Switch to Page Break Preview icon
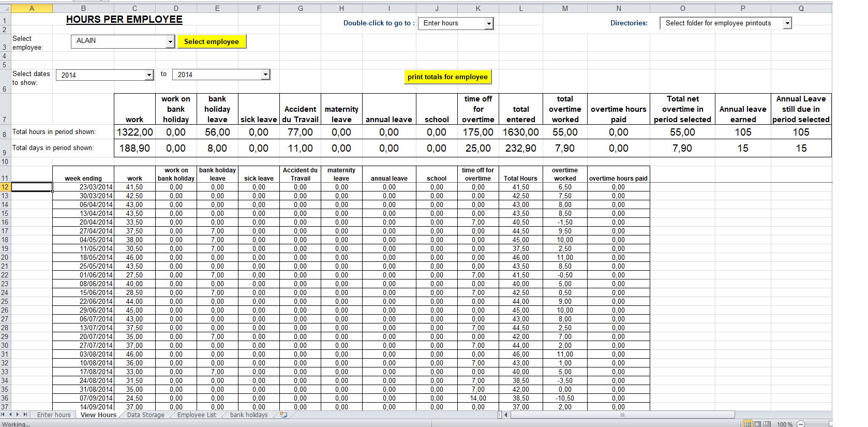Screen dimensions: 868x427 coord(767,424)
